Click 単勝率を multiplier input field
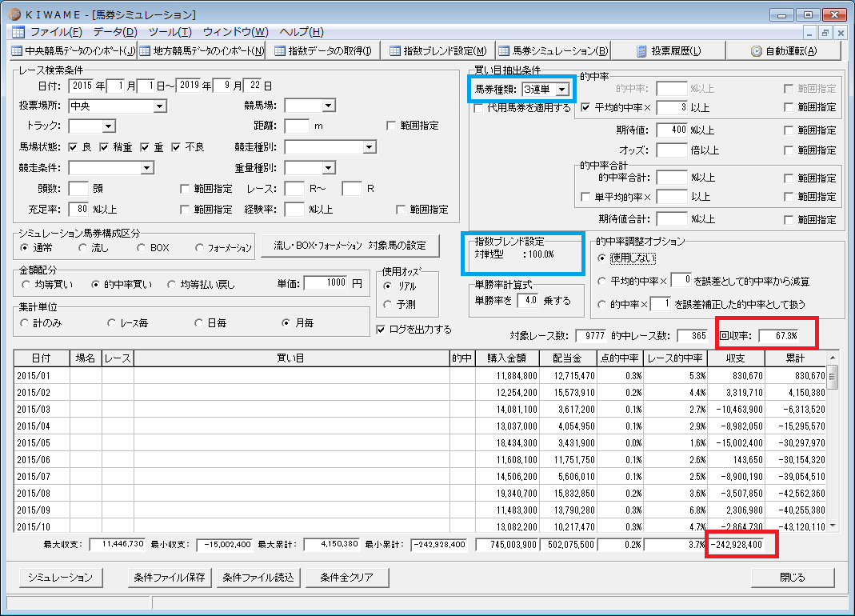The height and width of the screenshot is (616, 855). coord(529,300)
